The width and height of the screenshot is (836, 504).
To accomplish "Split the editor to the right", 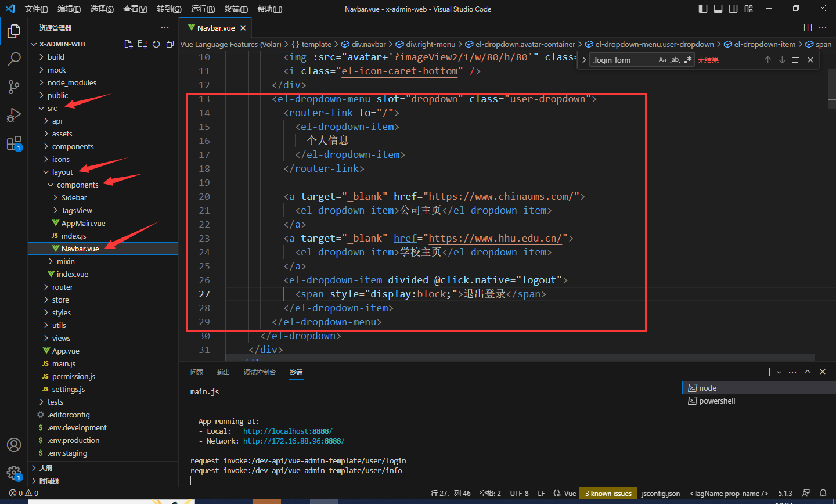I will 808,28.
